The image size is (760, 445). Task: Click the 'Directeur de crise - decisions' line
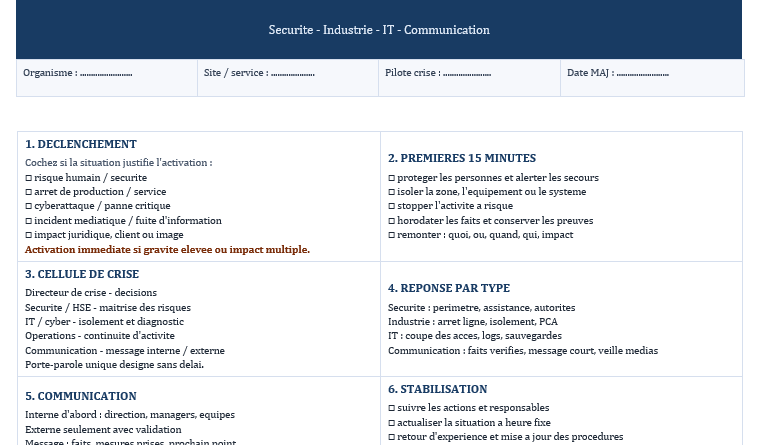point(91,293)
